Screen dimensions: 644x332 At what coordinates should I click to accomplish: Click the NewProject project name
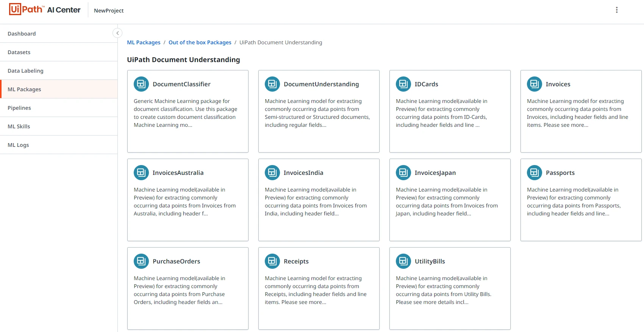[x=109, y=11]
